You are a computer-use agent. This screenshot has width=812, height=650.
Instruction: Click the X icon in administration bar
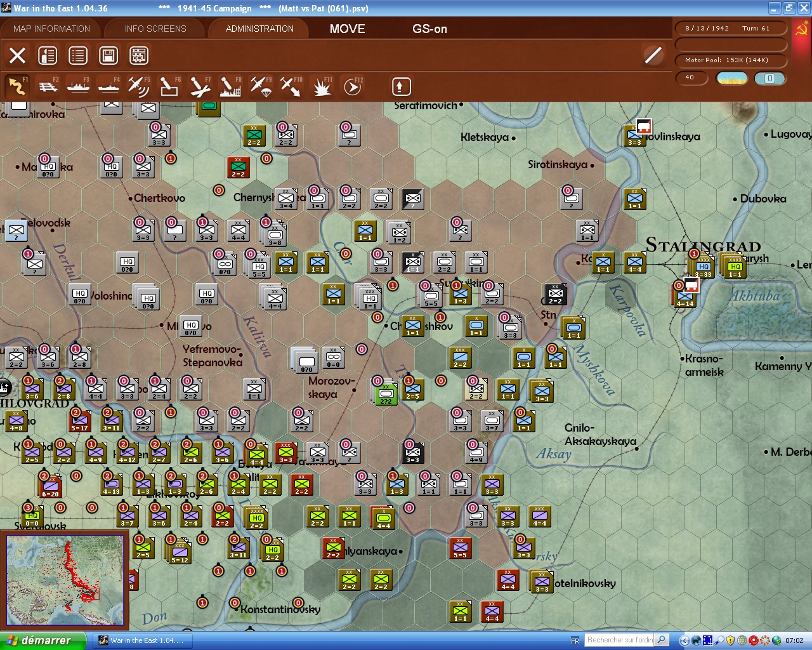(x=17, y=55)
